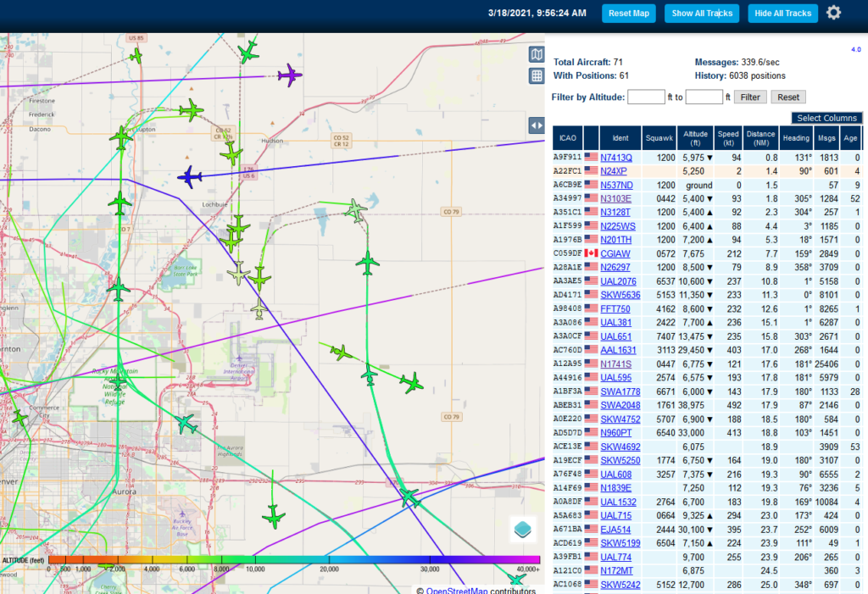Click the OpenStreetMap attribution link
The height and width of the screenshot is (594, 868).
point(457,590)
